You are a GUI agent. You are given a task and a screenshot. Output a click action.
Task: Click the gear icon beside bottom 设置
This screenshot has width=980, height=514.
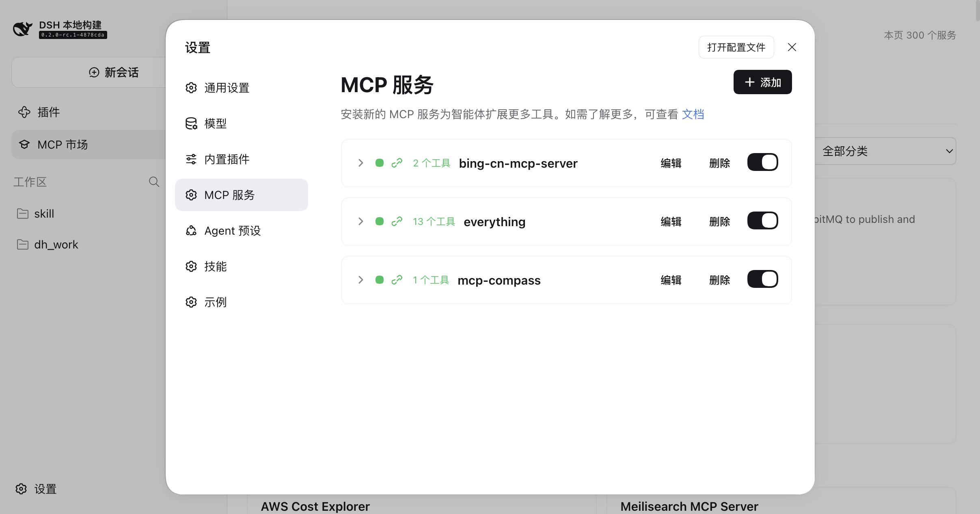(21, 489)
